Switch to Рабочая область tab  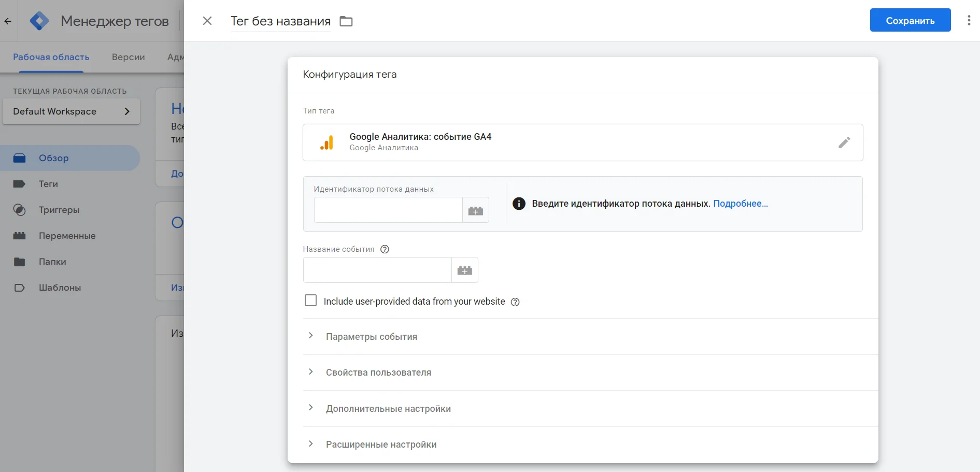click(51, 57)
